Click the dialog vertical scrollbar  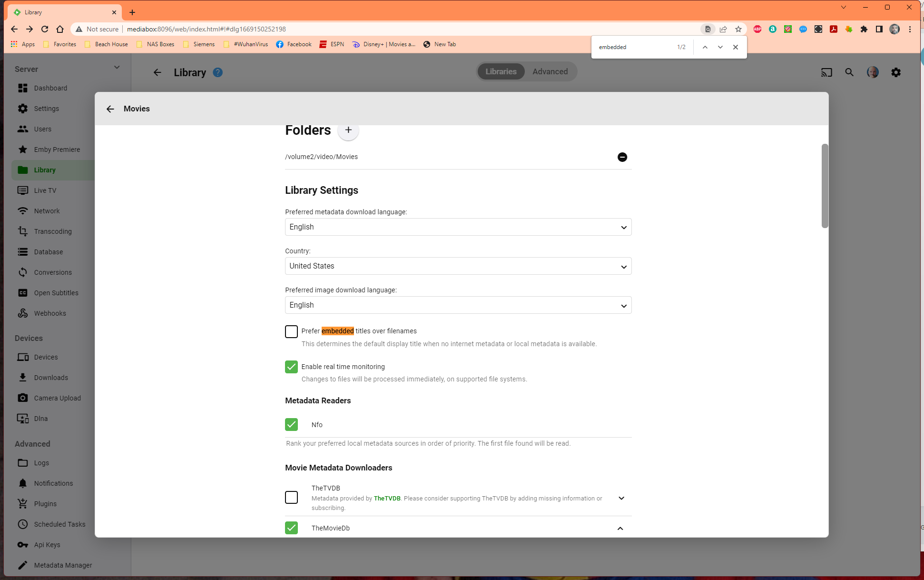click(x=825, y=186)
